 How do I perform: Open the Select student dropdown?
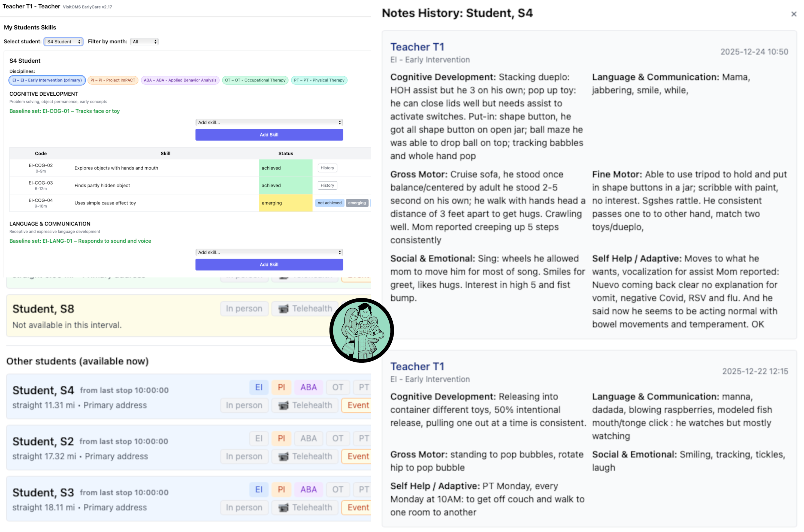[63, 41]
